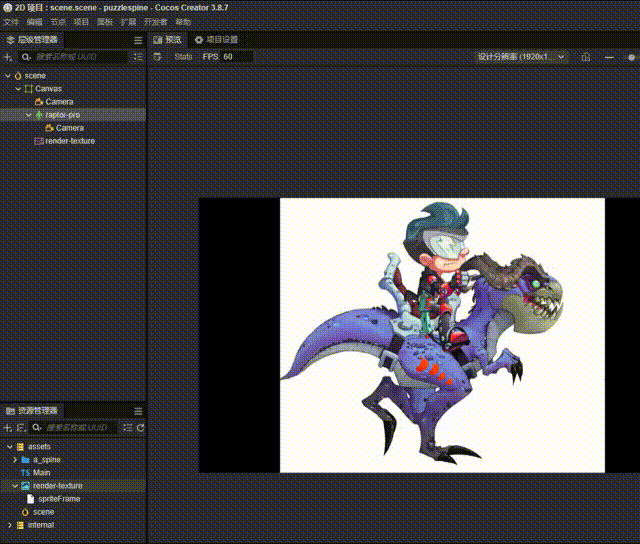Open the 节点 menu
This screenshot has width=640, height=544.
pyautogui.click(x=58, y=22)
